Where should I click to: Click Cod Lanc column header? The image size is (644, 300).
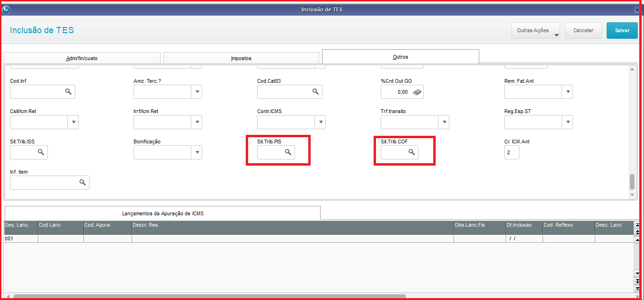click(x=61, y=228)
